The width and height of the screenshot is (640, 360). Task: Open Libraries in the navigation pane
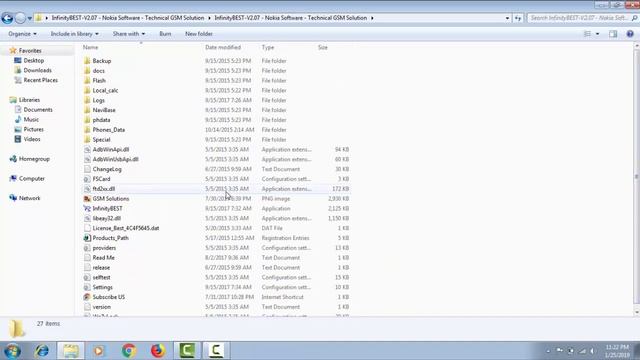tap(29, 100)
